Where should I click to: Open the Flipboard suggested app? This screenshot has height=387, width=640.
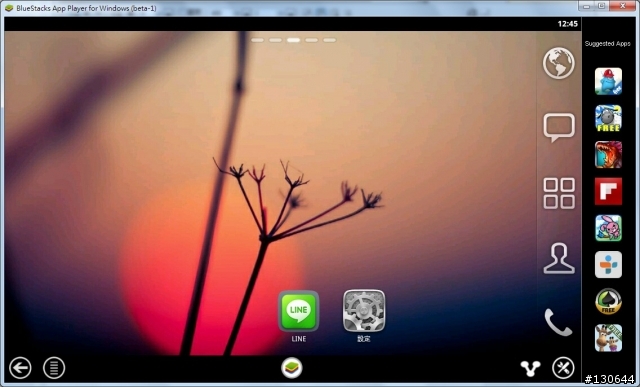pos(608,191)
